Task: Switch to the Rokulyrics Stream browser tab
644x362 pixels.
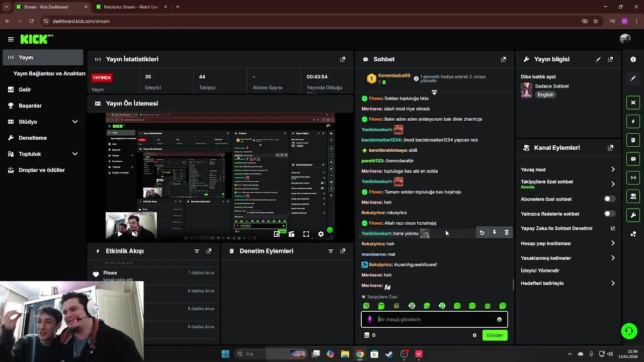Action: 130,7
